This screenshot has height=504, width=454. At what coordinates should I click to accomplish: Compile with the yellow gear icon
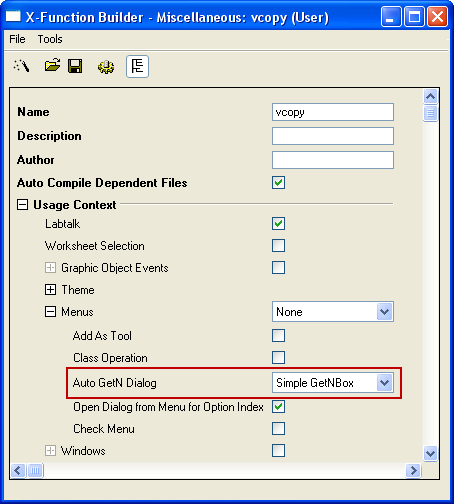(106, 67)
